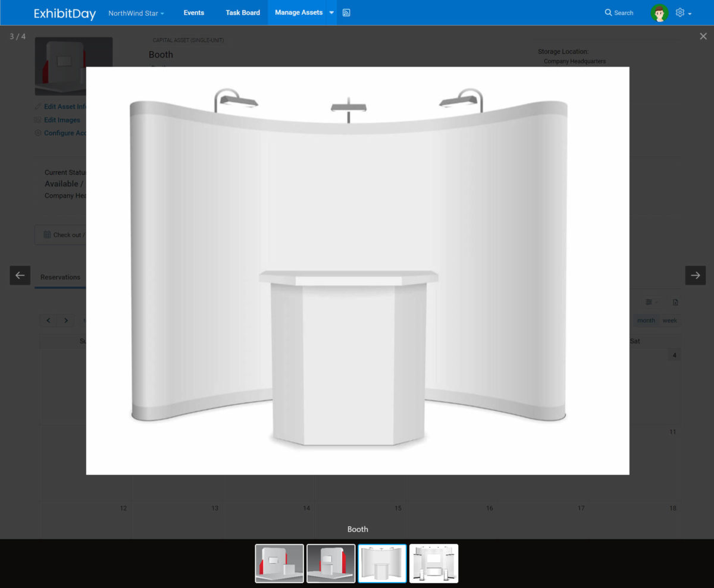Click the Edit Asset Info pencil icon
The height and width of the screenshot is (588, 714).
[37, 106]
